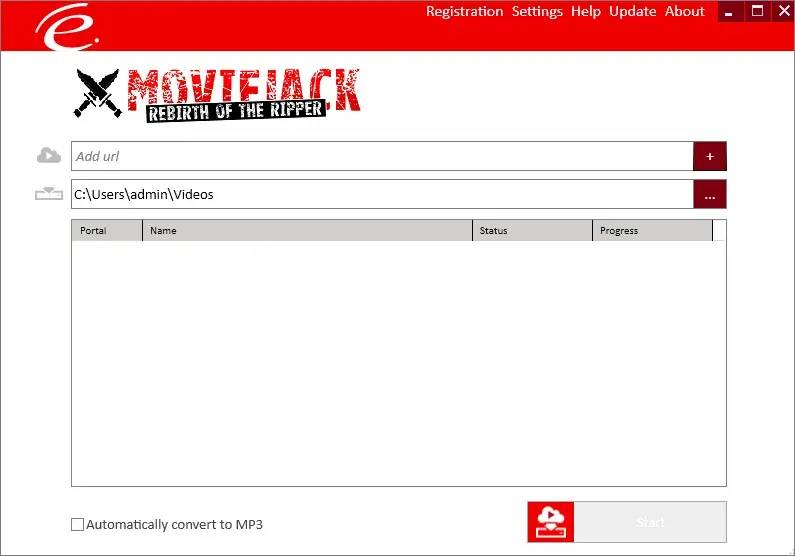Open the Registration menu
This screenshot has height=556, width=795.
tap(464, 11)
